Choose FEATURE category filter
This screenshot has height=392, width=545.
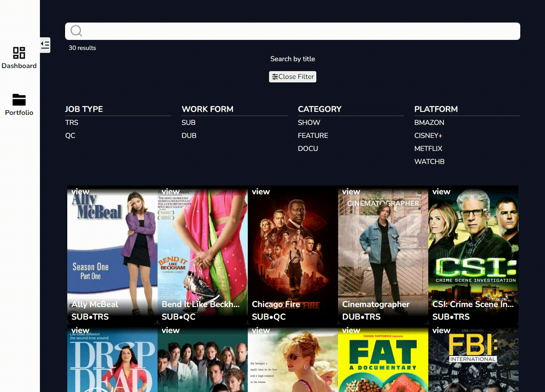click(313, 136)
